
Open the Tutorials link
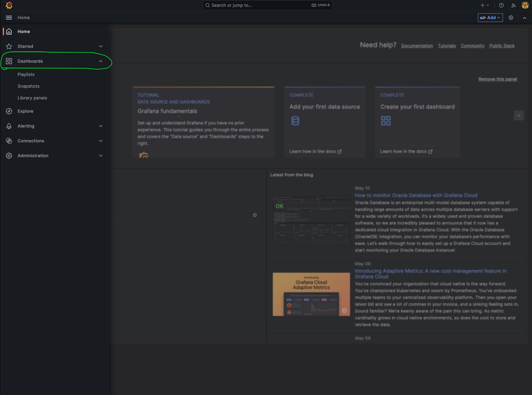coord(447,46)
